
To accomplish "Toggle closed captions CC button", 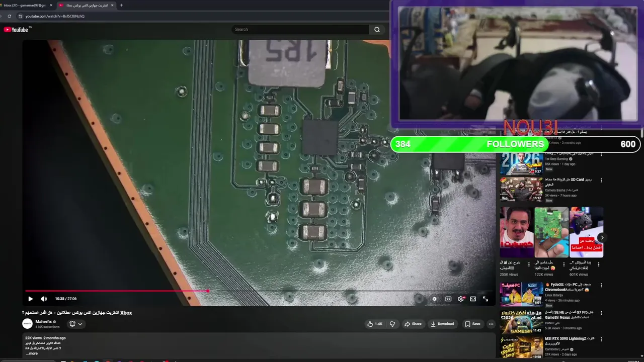I will coord(448,299).
